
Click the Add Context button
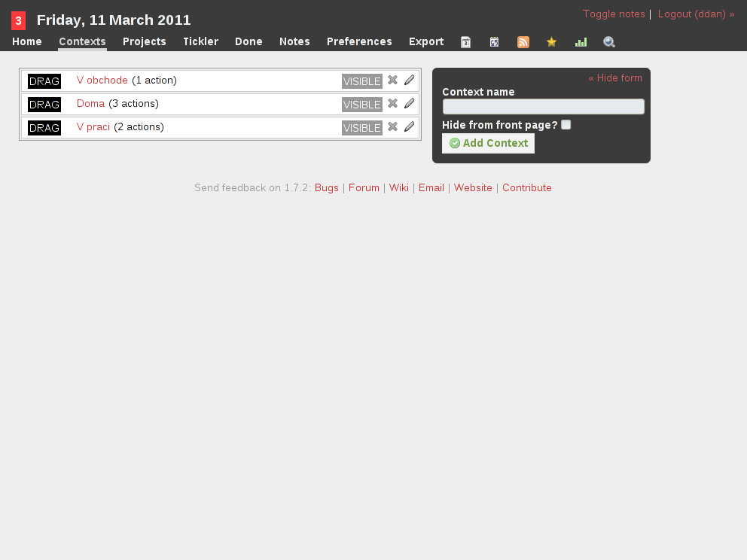(x=488, y=143)
